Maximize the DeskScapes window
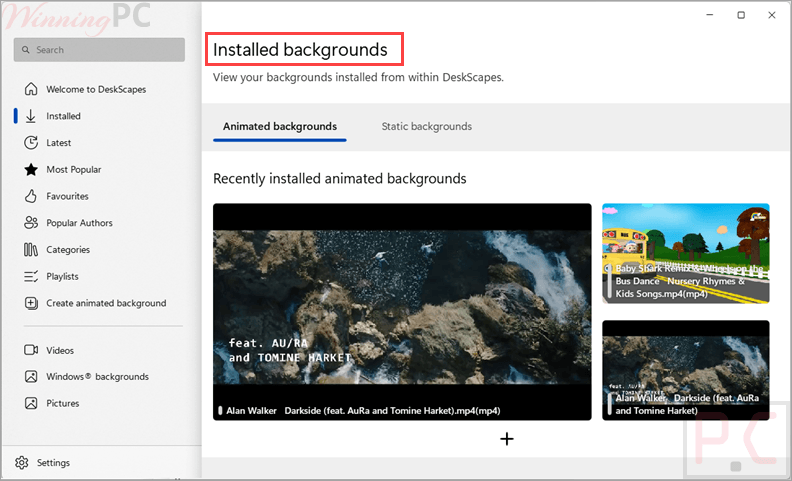The width and height of the screenshot is (792, 481). 741,15
